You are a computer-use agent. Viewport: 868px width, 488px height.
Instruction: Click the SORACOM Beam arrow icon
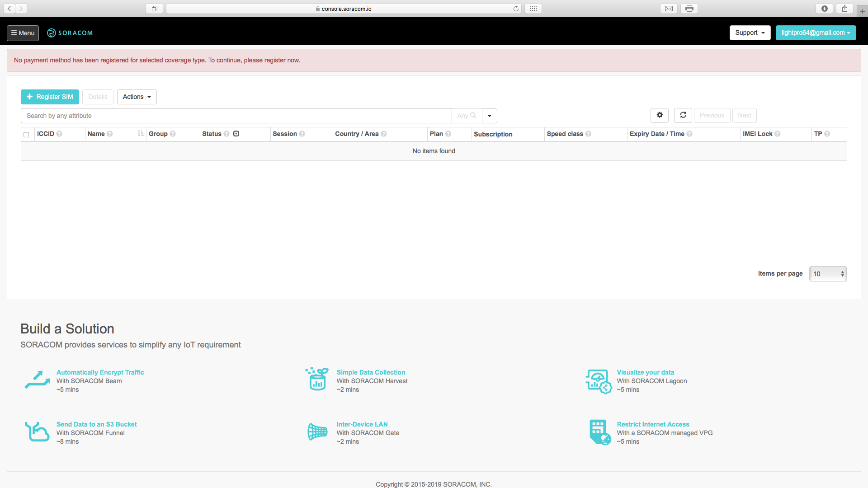[37, 380]
